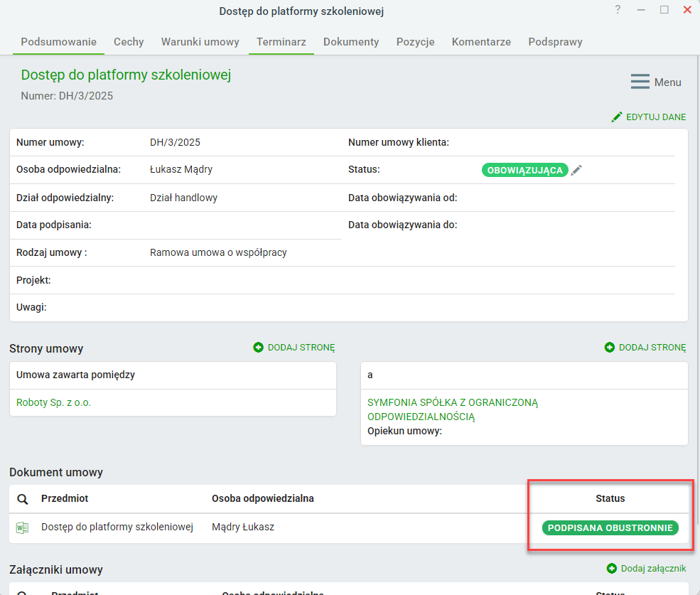Click 'Projekt:' label
The width and height of the screenshot is (700, 595).
pos(33,281)
